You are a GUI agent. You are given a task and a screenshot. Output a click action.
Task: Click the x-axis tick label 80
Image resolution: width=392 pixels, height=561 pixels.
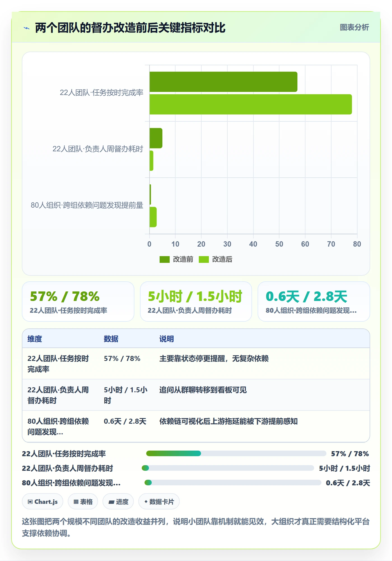pos(357,244)
